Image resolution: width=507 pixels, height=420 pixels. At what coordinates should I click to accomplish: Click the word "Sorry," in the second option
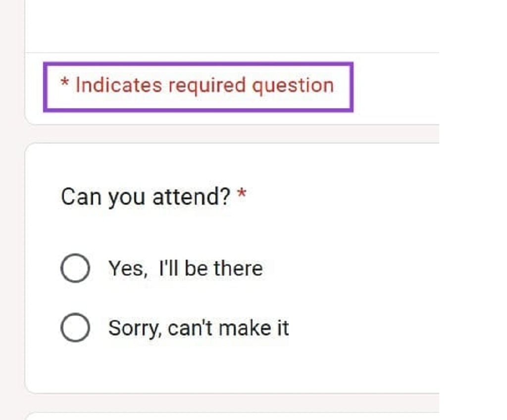(x=135, y=328)
